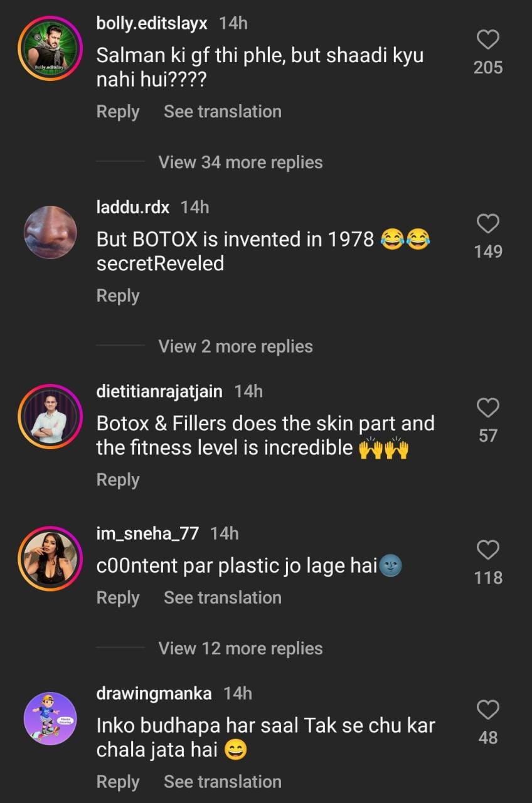The height and width of the screenshot is (803, 532).
Task: Translate im_sneha_77's comment
Action: pyautogui.click(x=222, y=598)
